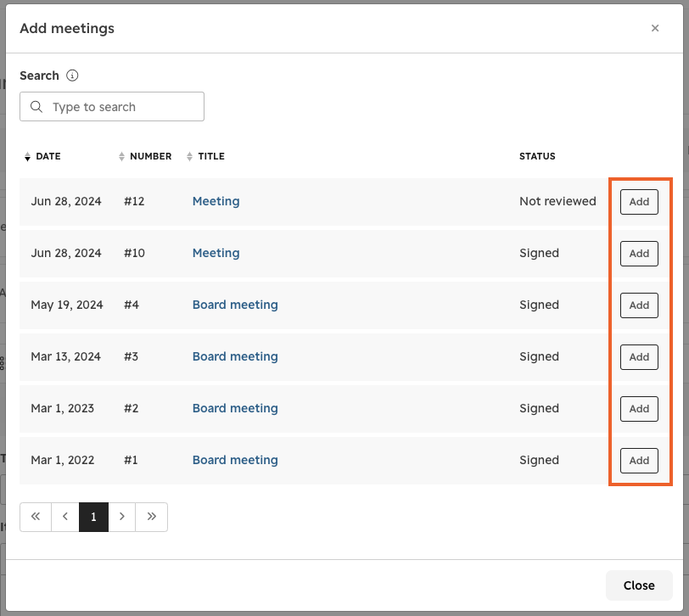Click the magnifier icon in search box

(x=36, y=107)
